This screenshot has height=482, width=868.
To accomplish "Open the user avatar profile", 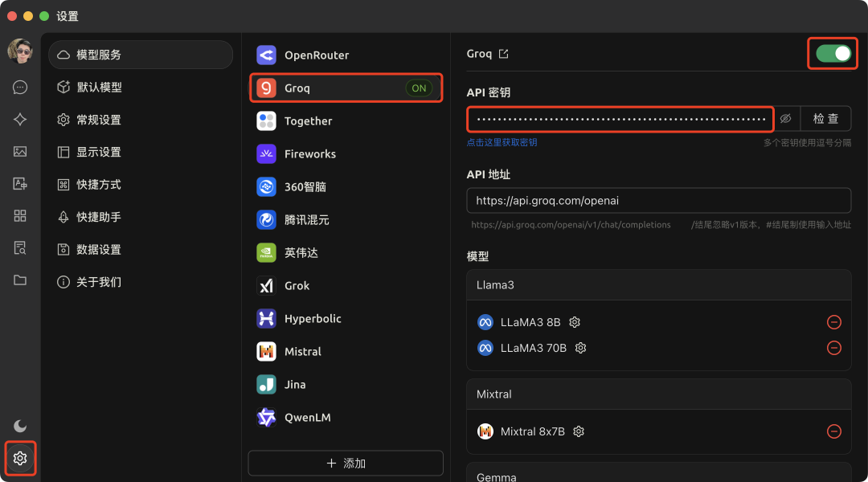I will click(x=20, y=51).
